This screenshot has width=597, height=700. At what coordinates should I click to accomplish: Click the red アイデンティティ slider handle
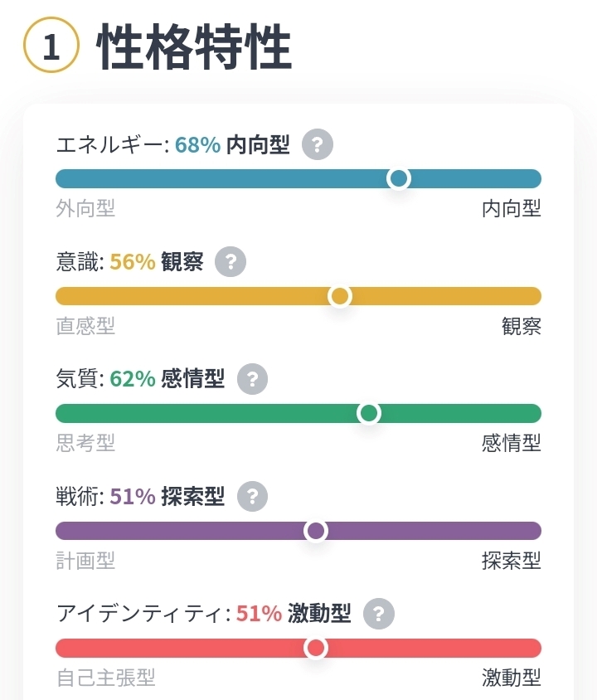click(316, 648)
